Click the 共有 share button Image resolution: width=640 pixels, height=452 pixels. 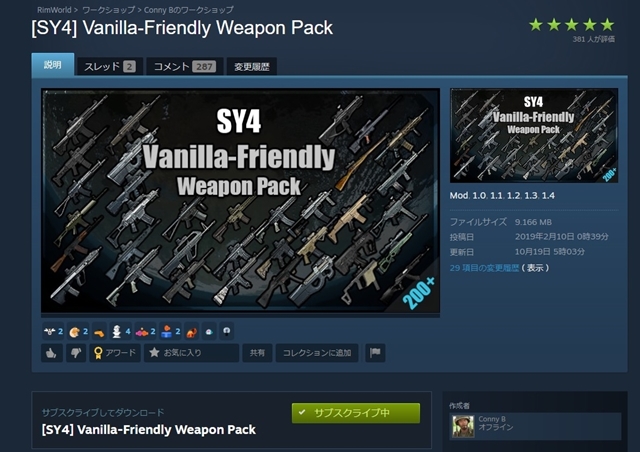[x=257, y=353]
